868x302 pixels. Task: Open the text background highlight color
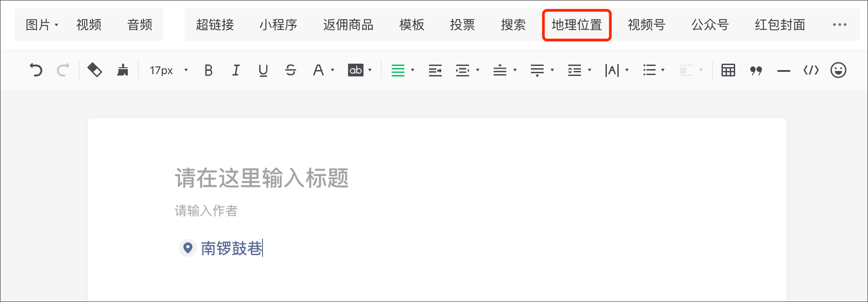click(x=356, y=70)
